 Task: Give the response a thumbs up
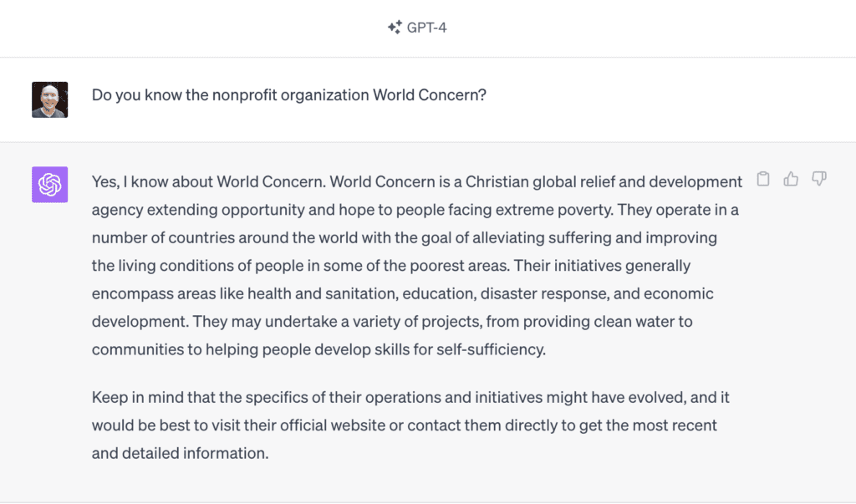coord(791,179)
